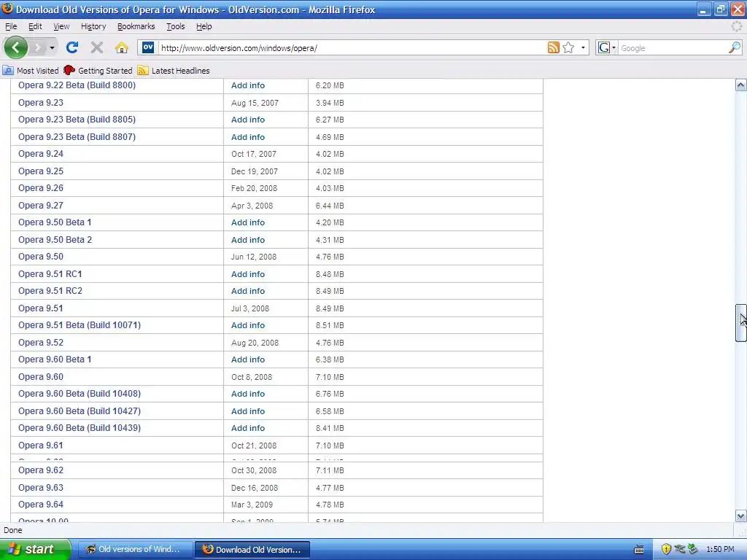This screenshot has width=747, height=560.
Task: Click Add info for Opera 9.51 RC2
Action: tap(248, 292)
